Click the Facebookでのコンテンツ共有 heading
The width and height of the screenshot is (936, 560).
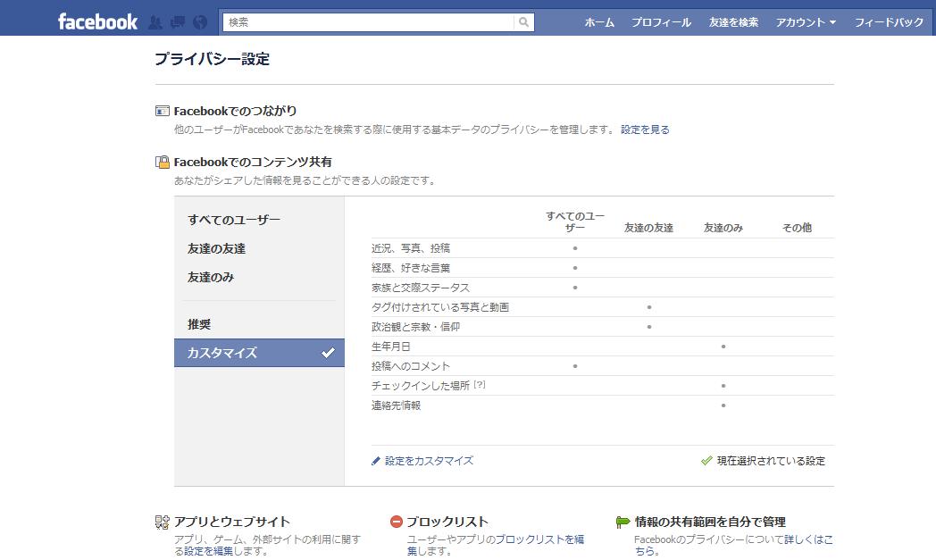[253, 162]
